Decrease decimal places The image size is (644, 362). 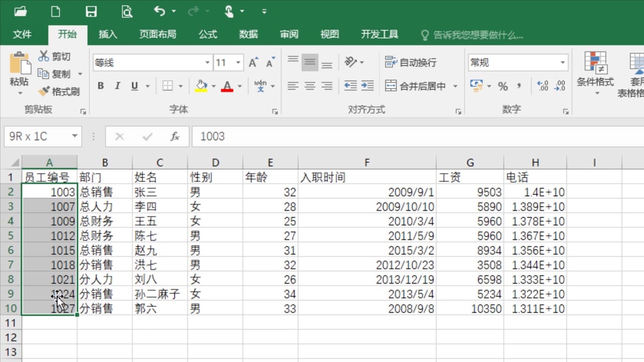(559, 86)
